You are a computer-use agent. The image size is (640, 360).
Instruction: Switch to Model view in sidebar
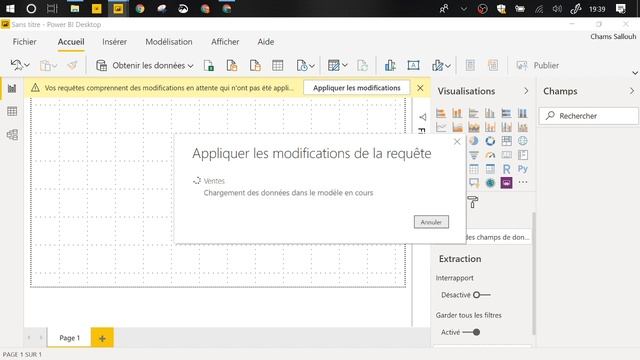pyautogui.click(x=12, y=135)
